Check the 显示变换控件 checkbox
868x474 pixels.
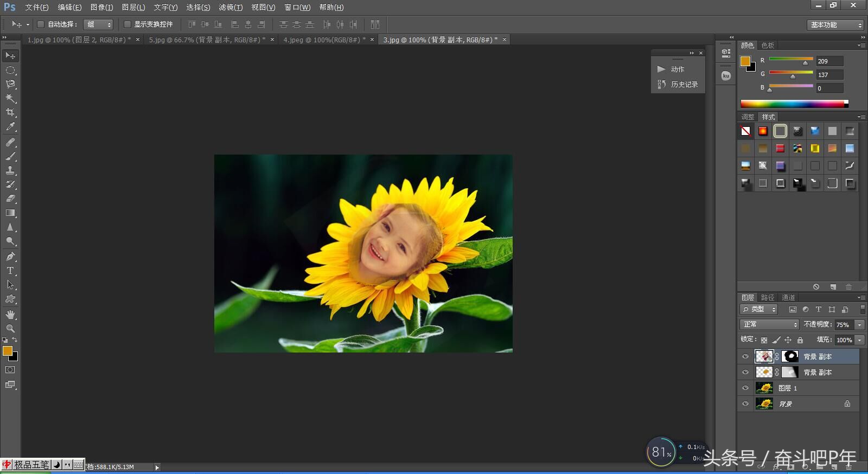pyautogui.click(x=127, y=24)
